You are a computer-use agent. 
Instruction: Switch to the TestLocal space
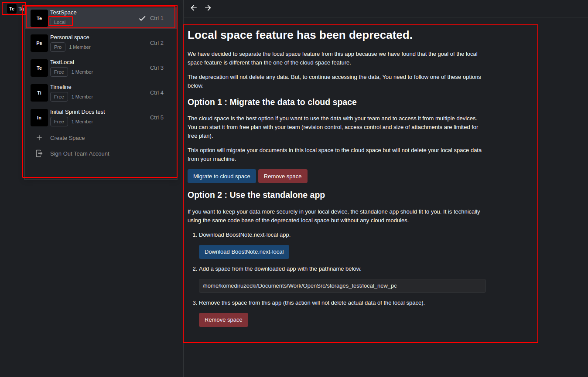(101, 68)
